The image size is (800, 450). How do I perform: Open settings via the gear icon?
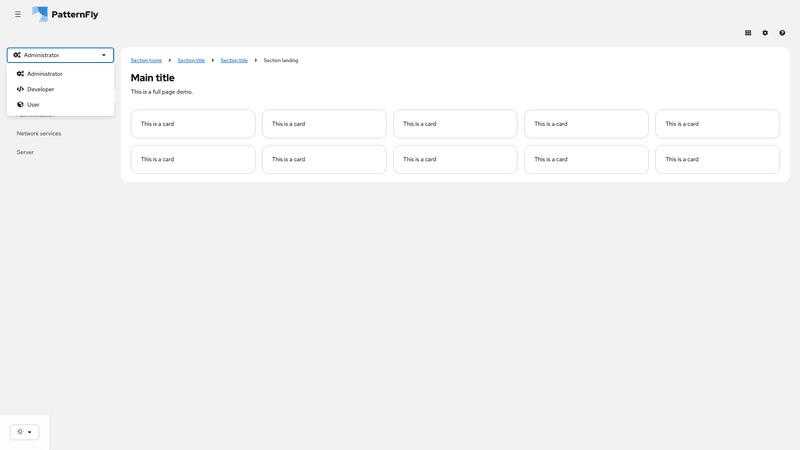pyautogui.click(x=765, y=33)
